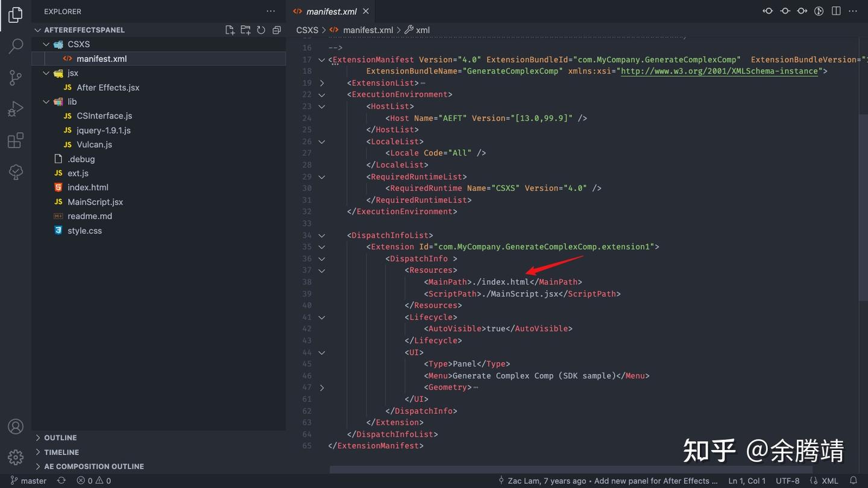Click the New Folder icon in explorer
The height and width of the screenshot is (488, 868).
click(x=245, y=30)
